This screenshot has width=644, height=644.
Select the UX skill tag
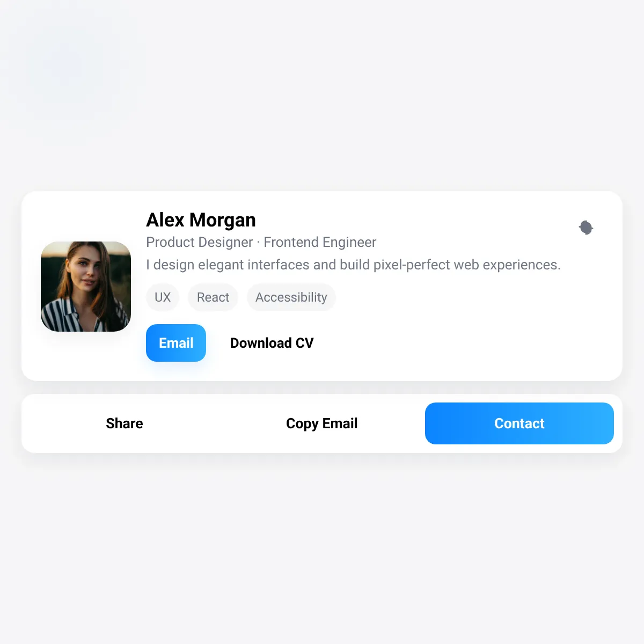(163, 297)
